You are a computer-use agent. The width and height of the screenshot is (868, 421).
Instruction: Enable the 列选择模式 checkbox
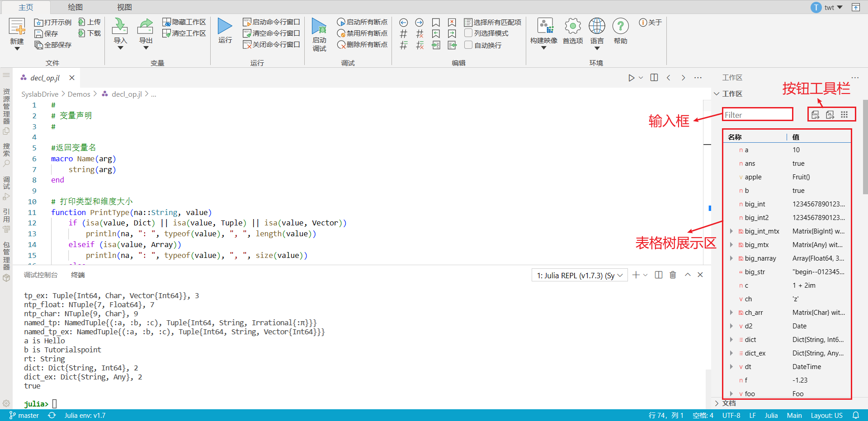[468, 33]
